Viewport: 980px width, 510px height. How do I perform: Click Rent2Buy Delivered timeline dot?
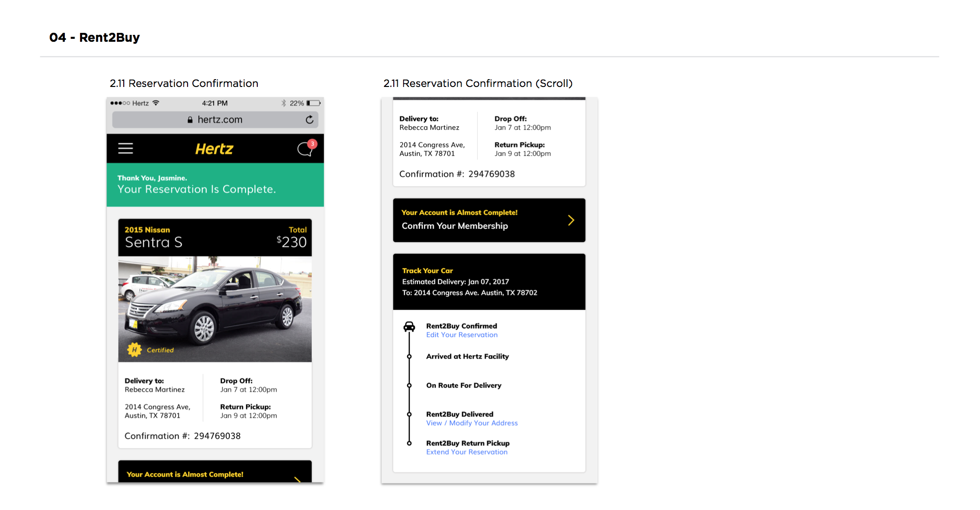pos(409,415)
